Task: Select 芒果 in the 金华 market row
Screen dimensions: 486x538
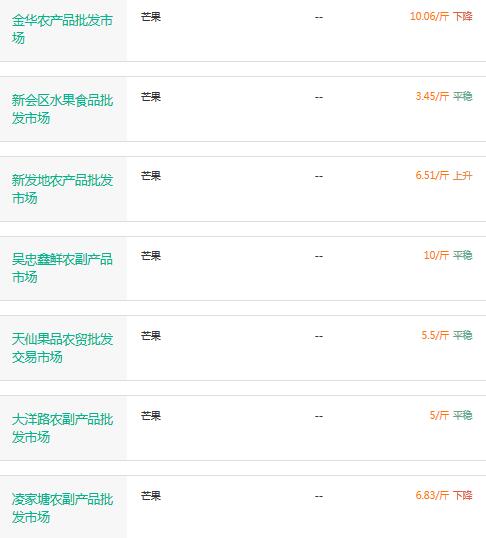Action: pyautogui.click(x=151, y=17)
